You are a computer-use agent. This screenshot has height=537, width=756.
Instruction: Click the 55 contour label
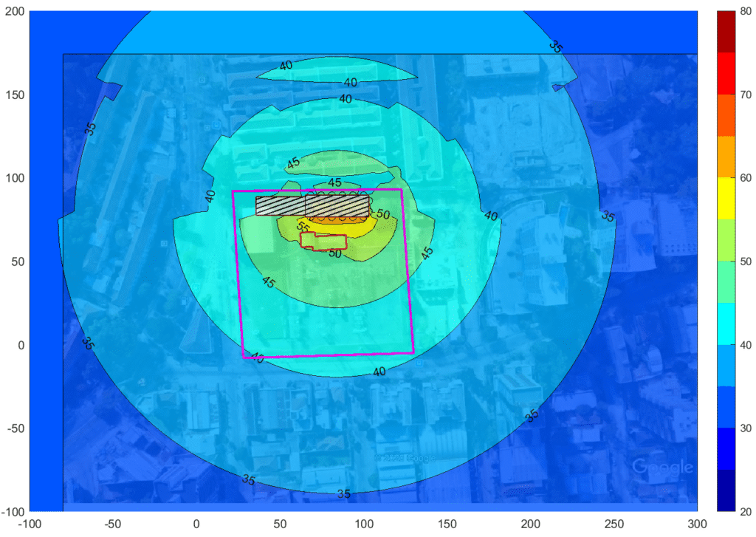coord(301,227)
